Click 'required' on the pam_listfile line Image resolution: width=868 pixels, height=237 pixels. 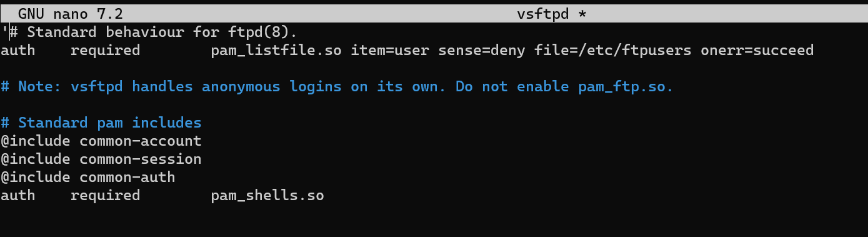coord(105,50)
